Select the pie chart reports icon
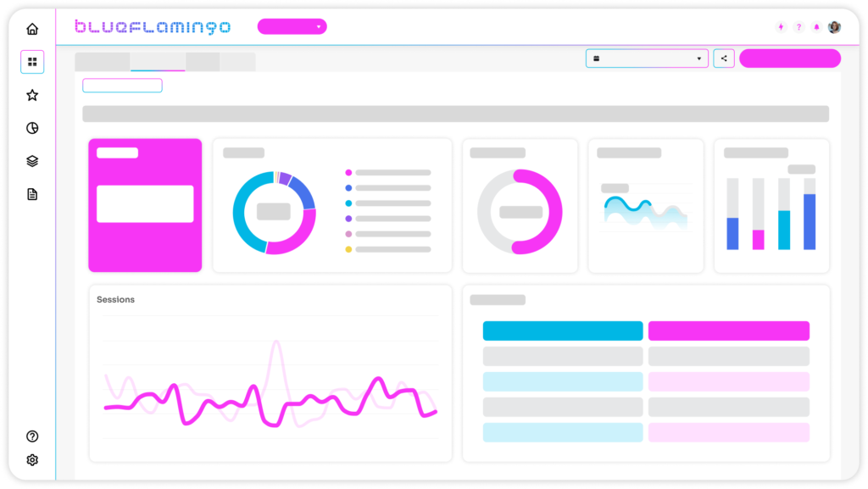 (32, 128)
